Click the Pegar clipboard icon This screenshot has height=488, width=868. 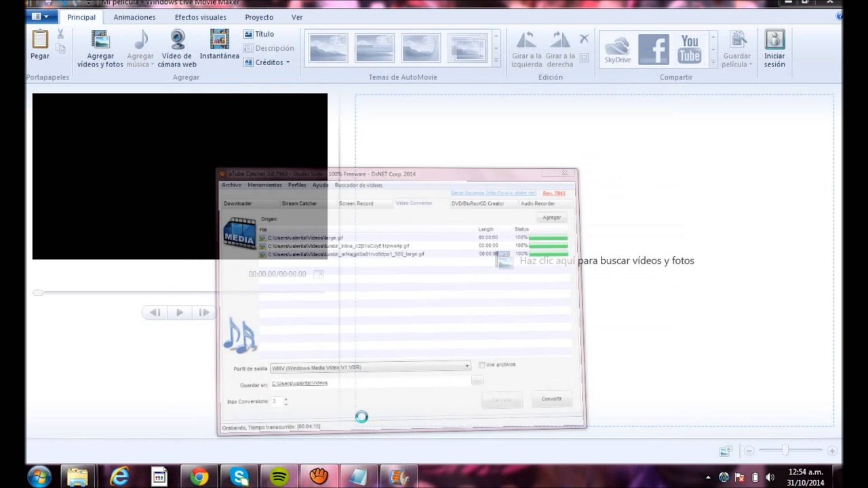[x=40, y=39]
